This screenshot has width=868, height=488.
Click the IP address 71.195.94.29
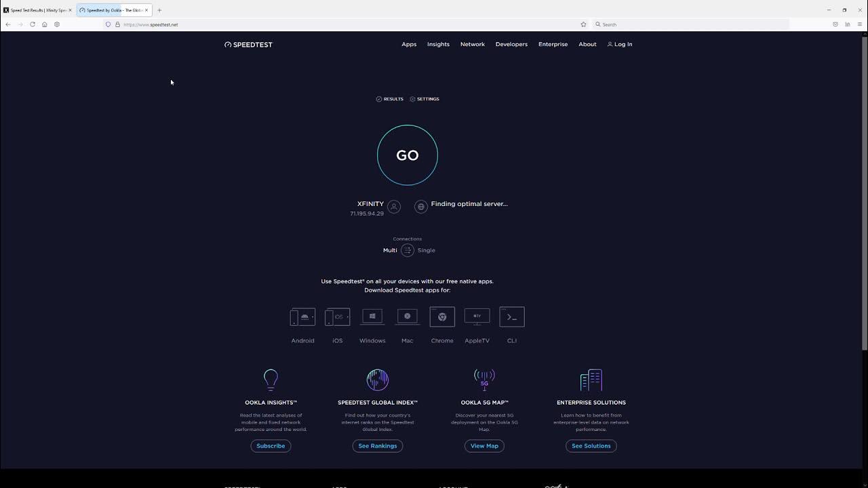pos(367,213)
